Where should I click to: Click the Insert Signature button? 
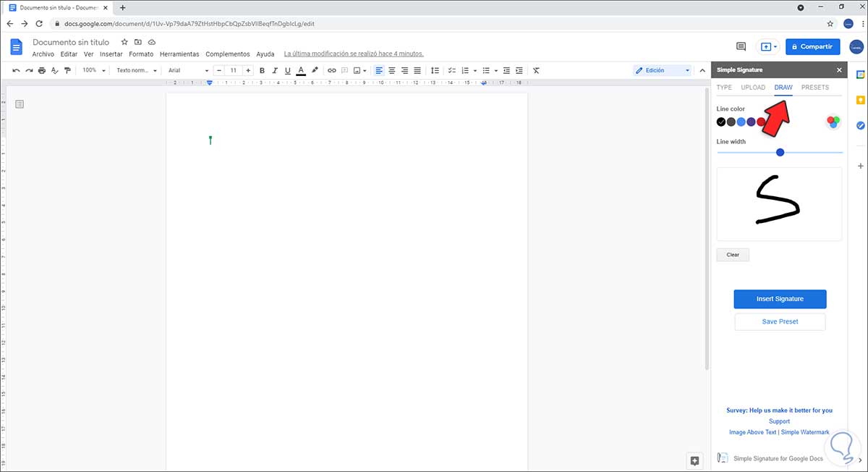(x=780, y=299)
